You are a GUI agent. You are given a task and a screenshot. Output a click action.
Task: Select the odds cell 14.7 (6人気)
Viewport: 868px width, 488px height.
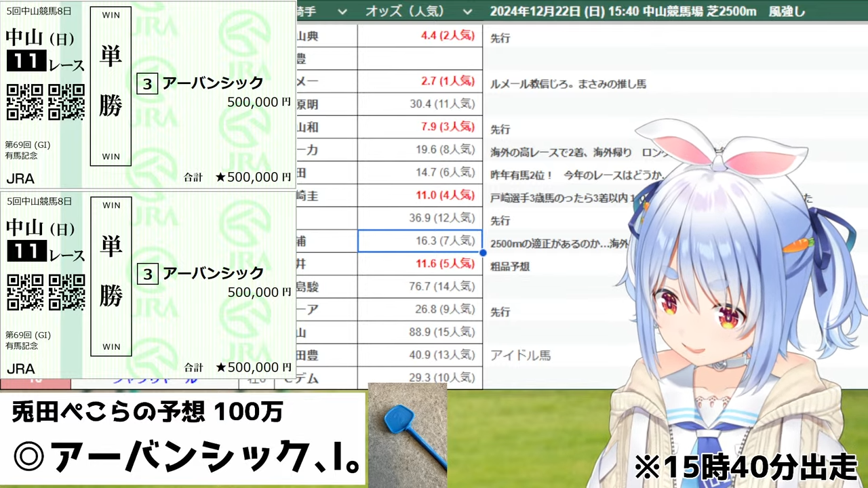pyautogui.click(x=420, y=173)
